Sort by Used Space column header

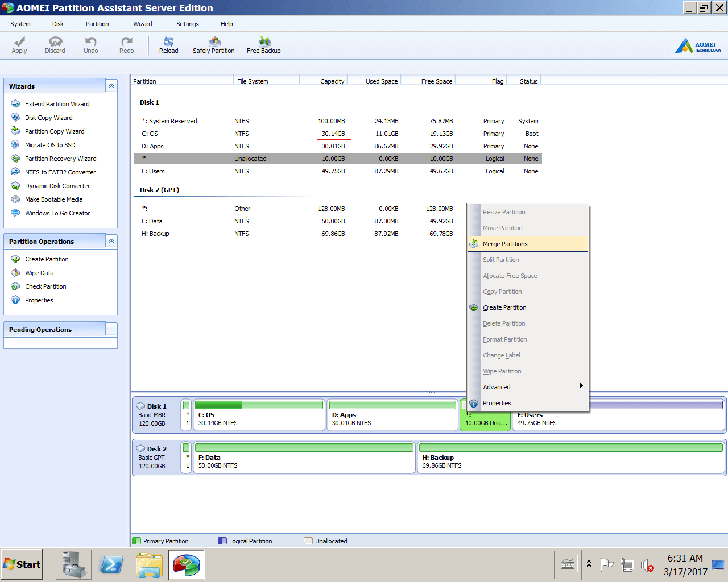[x=374, y=81]
